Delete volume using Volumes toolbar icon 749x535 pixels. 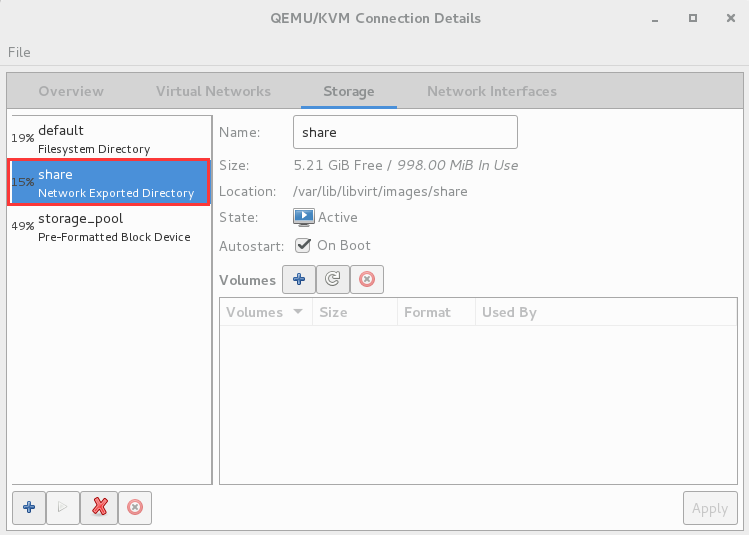tap(367, 279)
